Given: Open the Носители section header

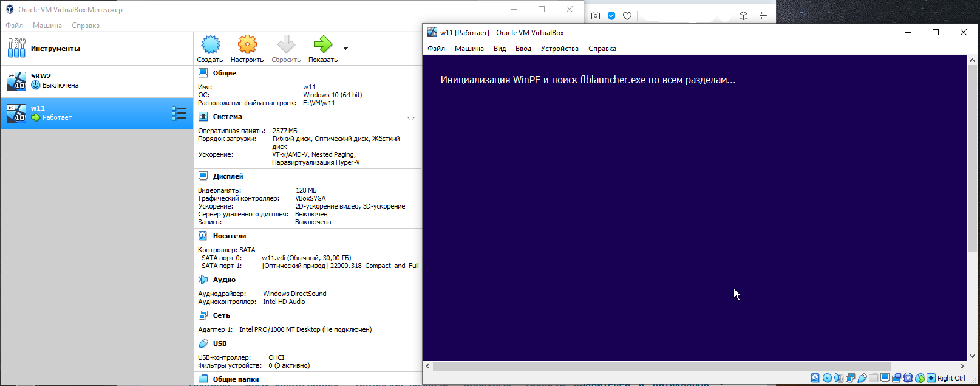Looking at the screenshot, I should point(230,236).
